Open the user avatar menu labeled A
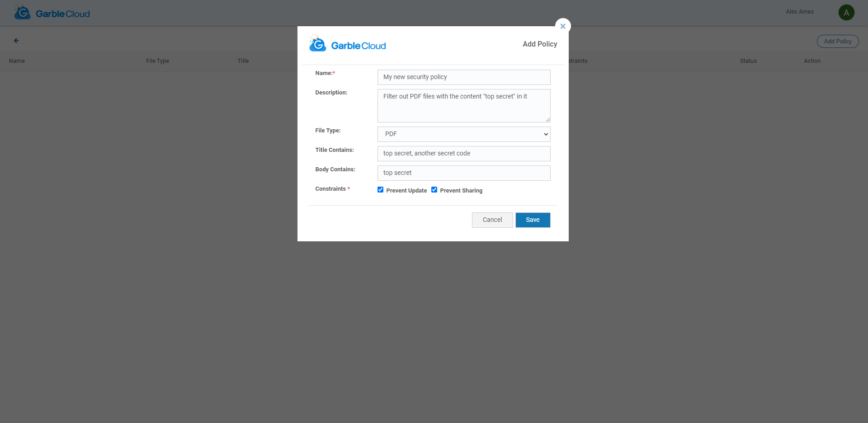Image resolution: width=868 pixels, height=423 pixels. pyautogui.click(x=846, y=13)
